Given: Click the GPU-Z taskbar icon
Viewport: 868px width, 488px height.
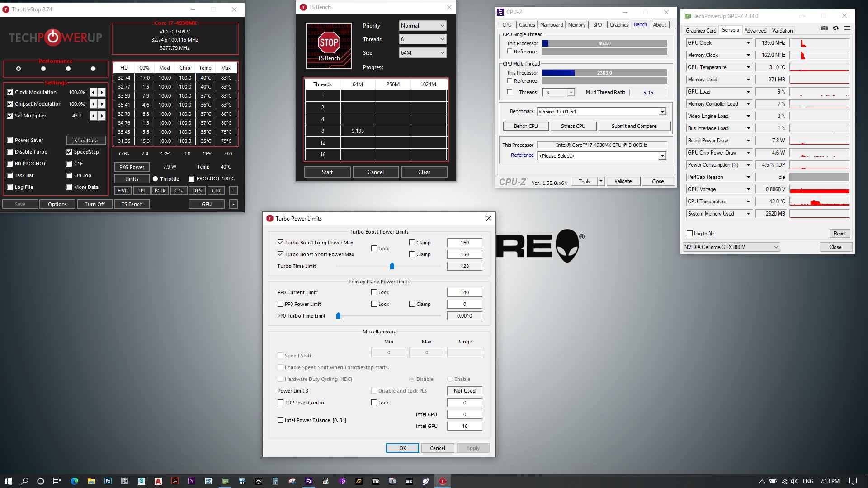Looking at the screenshot, I should tap(225, 481).
